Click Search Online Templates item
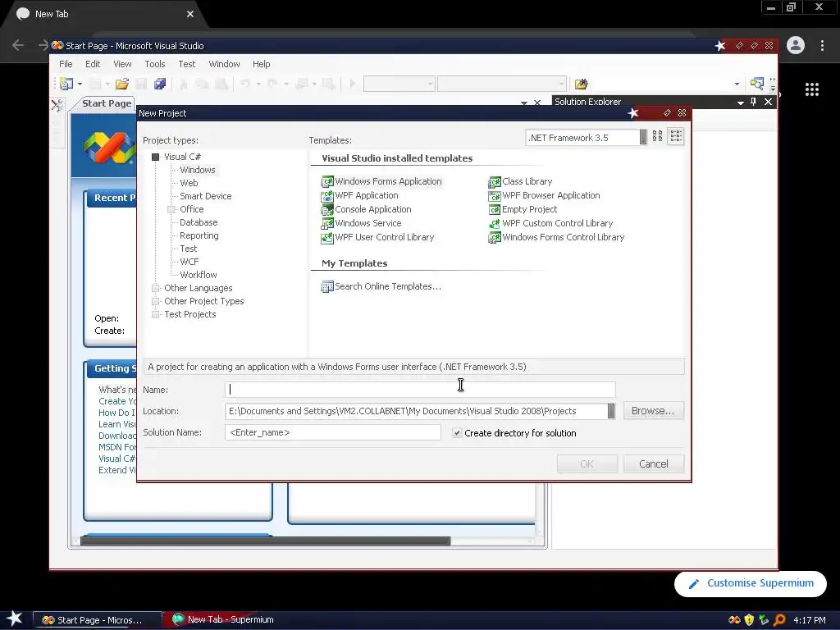The image size is (840, 630). (381, 286)
